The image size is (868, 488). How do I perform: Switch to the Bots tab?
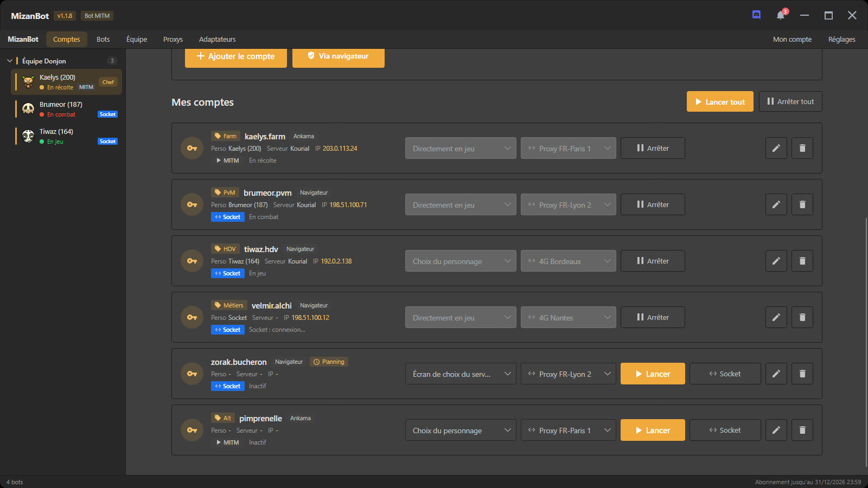point(103,39)
